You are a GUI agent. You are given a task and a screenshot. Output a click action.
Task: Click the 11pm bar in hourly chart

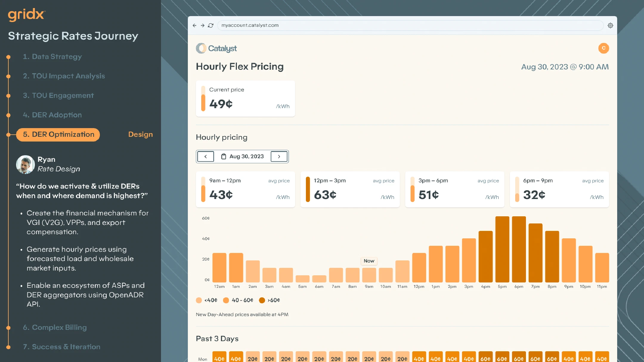click(602, 268)
